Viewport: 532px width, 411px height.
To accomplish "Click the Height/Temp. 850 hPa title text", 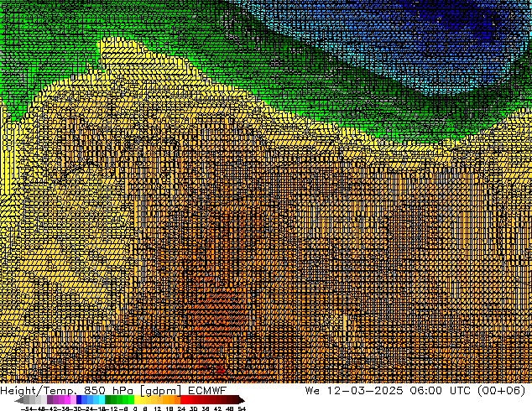I will (x=68, y=391).
